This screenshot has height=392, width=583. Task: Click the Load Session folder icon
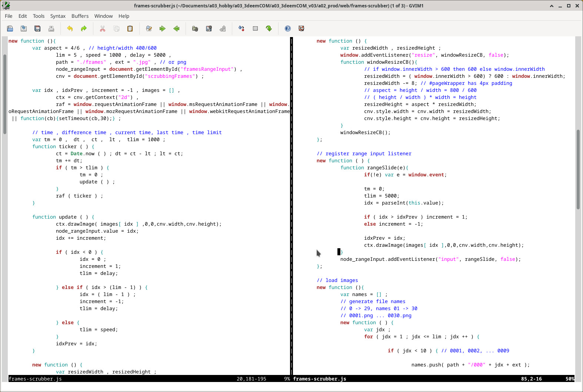click(x=195, y=29)
